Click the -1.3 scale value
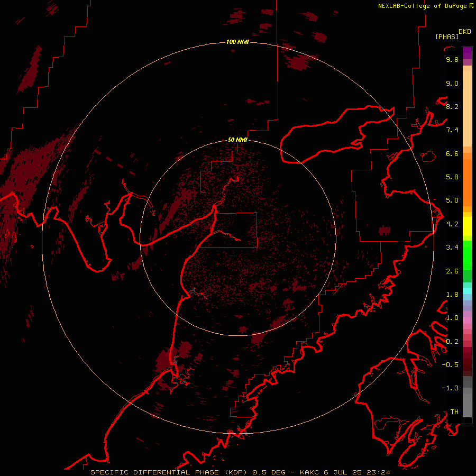This screenshot has height=476, width=476. point(450,388)
